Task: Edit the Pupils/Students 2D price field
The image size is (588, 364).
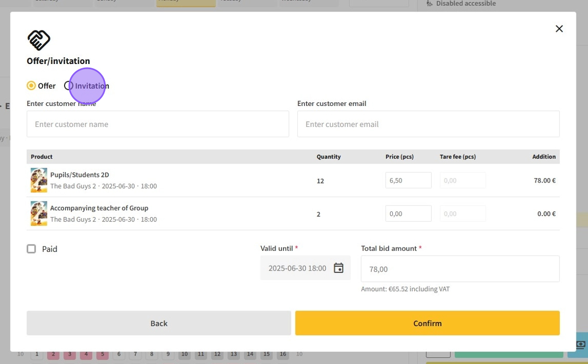Action: pyautogui.click(x=408, y=180)
